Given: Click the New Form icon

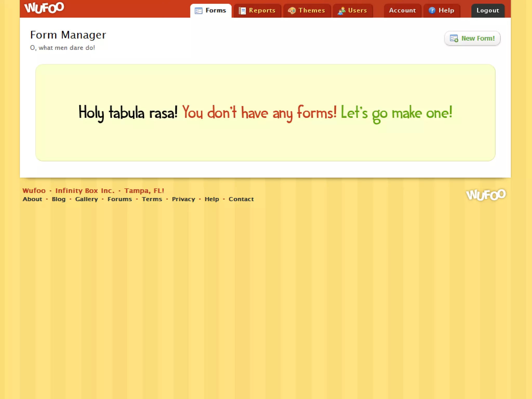Looking at the screenshot, I should pyautogui.click(x=454, y=38).
